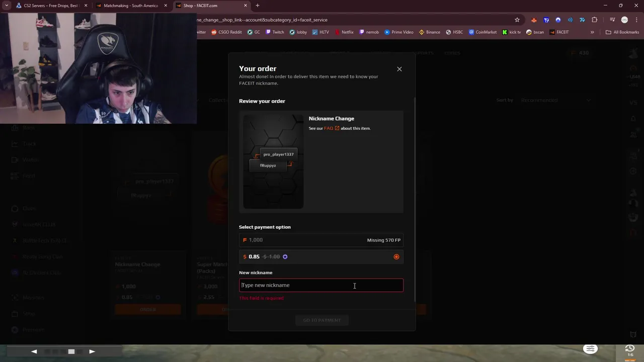Viewport: 644px width, 362px height.
Task: Open the All Bookmarks folder
Action: pyautogui.click(x=622, y=32)
